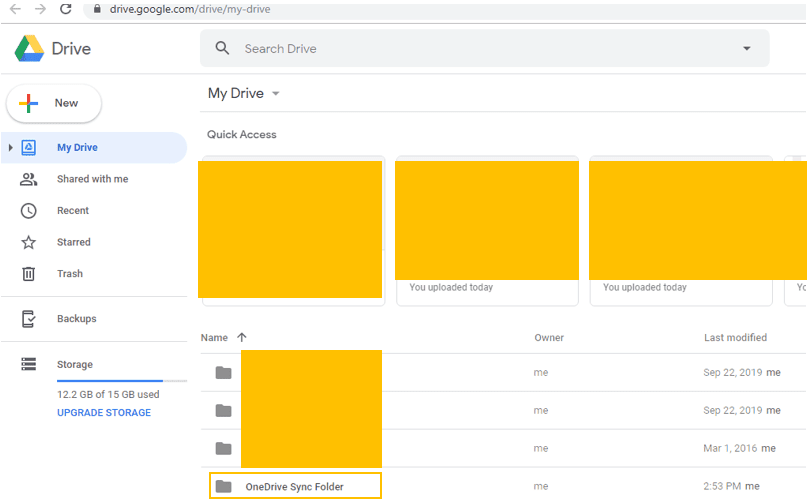809x504 pixels.
Task: Click the Backups device icon
Action: (28, 319)
